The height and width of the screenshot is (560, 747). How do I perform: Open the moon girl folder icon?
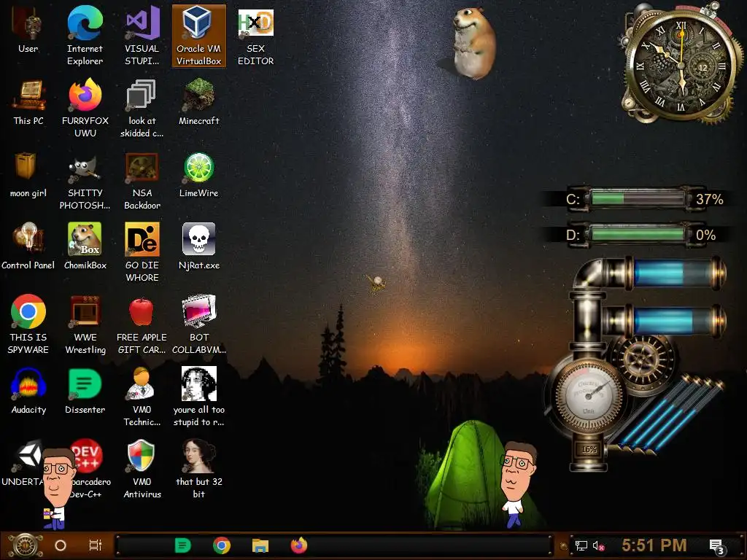[28, 174]
